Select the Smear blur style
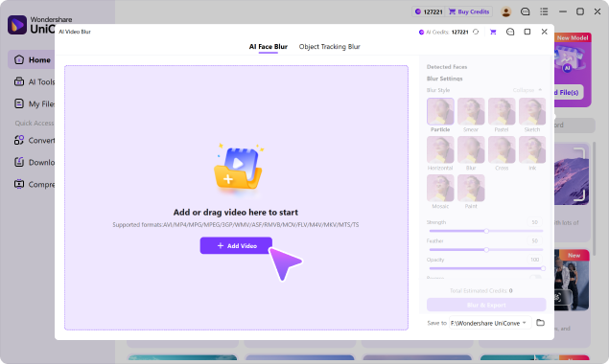The height and width of the screenshot is (364, 609). (x=471, y=111)
